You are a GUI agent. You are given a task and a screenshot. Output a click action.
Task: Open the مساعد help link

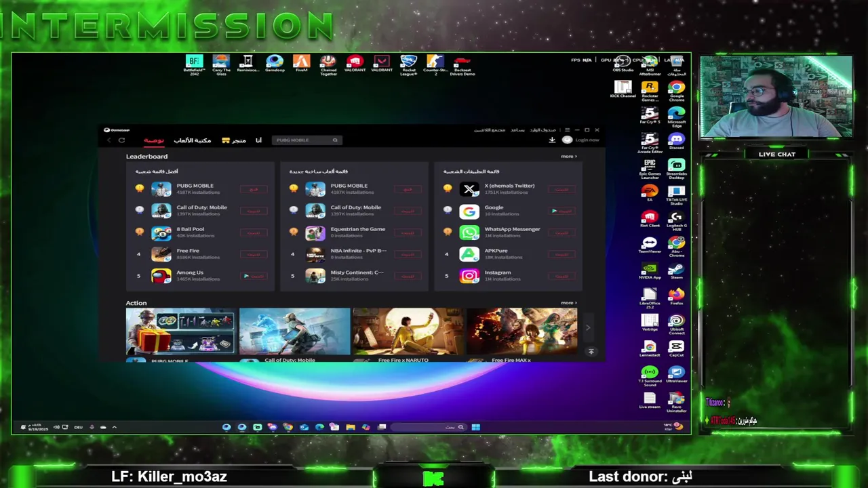[x=517, y=130]
